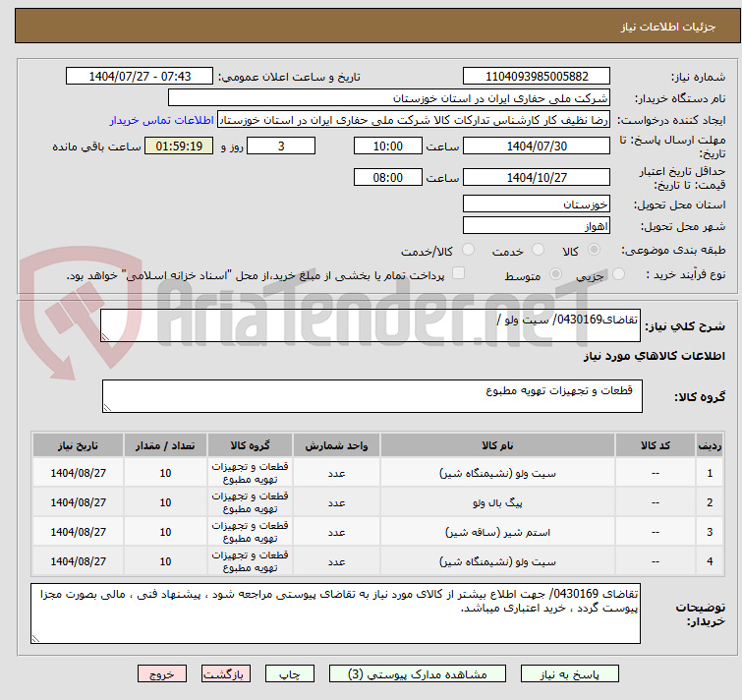Click the شهر محل تحویل اهواز field
This screenshot has width=742, height=700.
pos(537,226)
